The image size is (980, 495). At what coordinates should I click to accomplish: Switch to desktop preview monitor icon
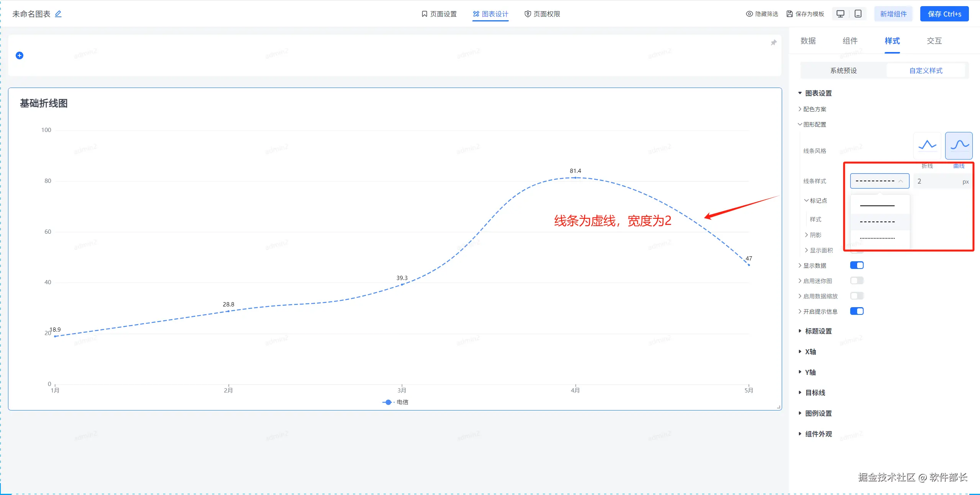point(840,14)
